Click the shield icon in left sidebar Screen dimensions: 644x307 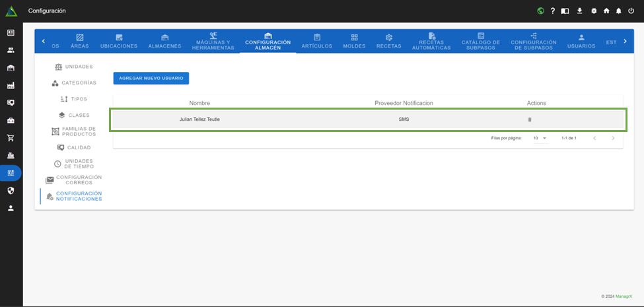point(11,190)
